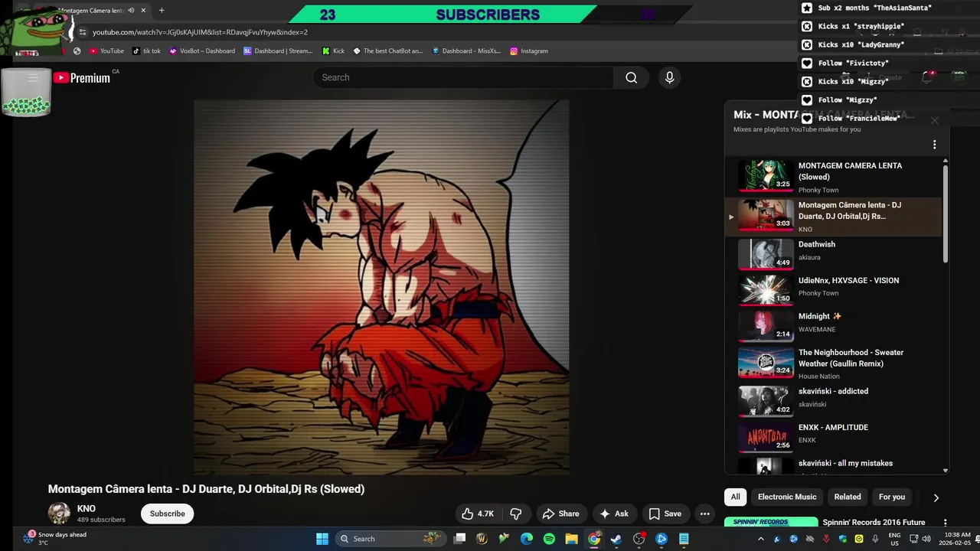This screenshot has width=980, height=551.
Task: Switch the ENG US input language
Action: coord(894,539)
